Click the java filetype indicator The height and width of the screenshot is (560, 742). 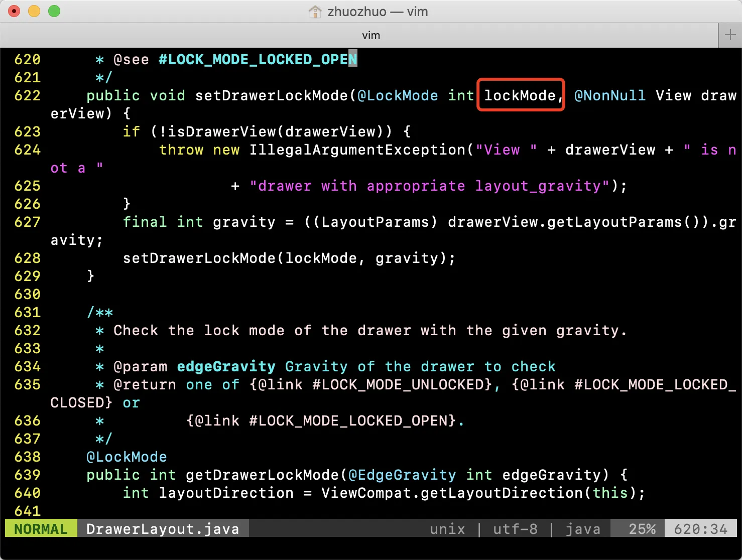582,529
